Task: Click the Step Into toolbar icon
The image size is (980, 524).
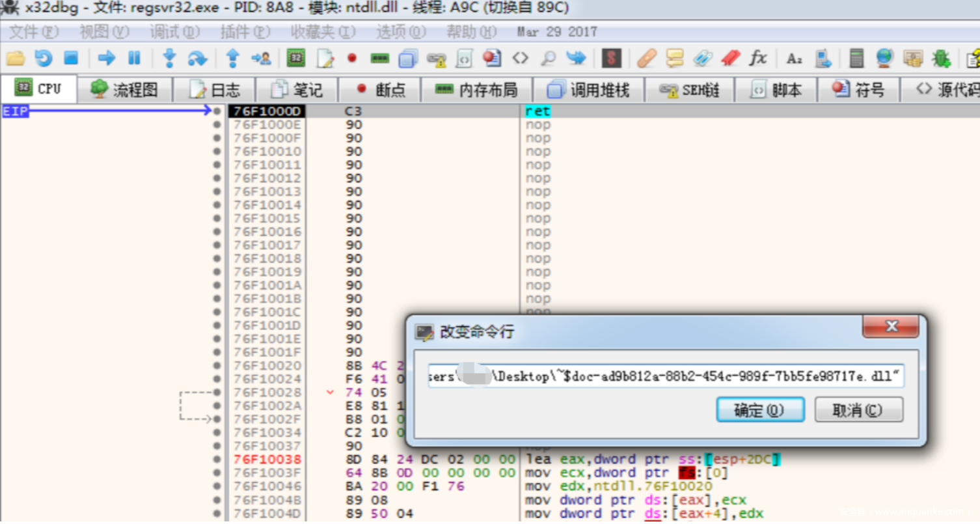Action: 169,59
